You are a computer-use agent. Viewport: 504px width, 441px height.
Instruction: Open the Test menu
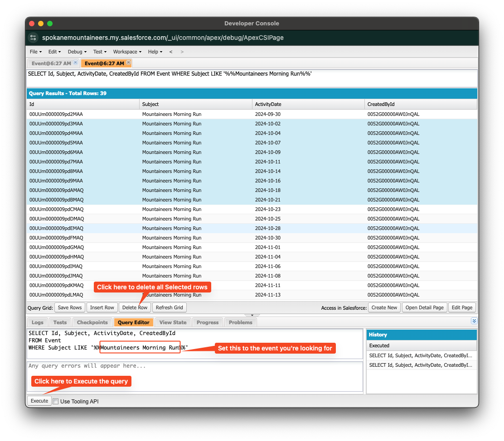tap(100, 52)
